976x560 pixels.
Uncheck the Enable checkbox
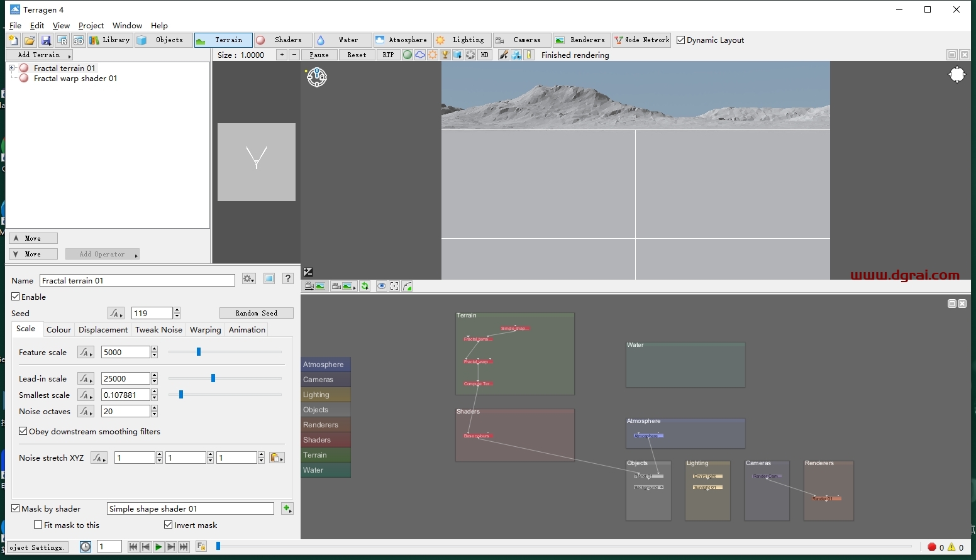[x=16, y=297]
